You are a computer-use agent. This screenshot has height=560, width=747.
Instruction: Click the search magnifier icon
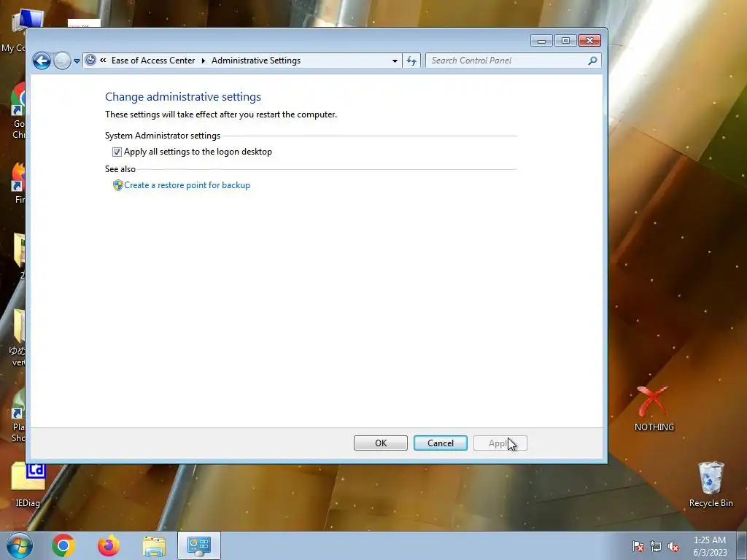coord(592,61)
